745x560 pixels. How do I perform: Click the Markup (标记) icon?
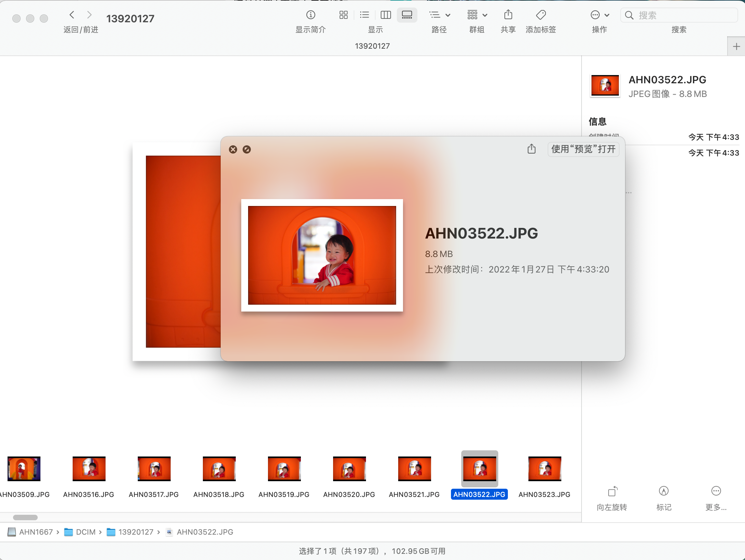(663, 491)
